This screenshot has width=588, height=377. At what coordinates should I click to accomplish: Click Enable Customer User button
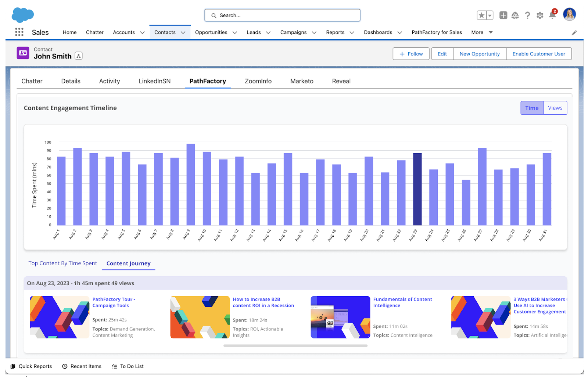coord(539,54)
